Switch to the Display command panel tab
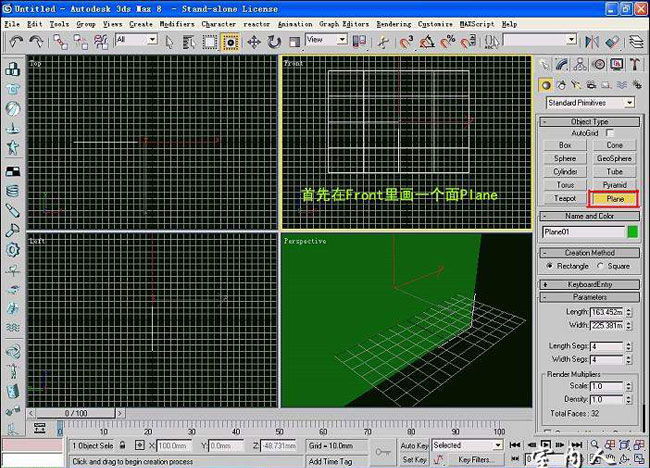 tap(616, 64)
